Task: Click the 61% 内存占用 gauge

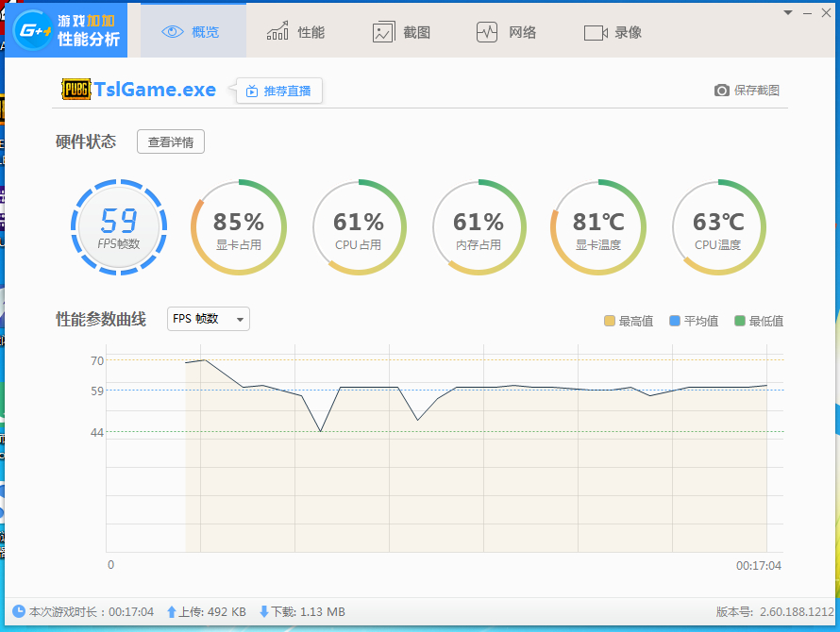Action: pos(479,227)
